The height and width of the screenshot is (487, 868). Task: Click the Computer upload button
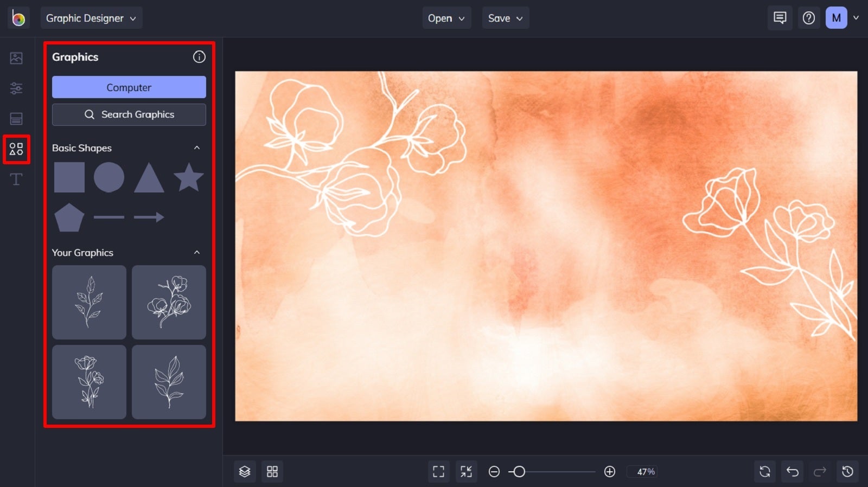coord(129,87)
